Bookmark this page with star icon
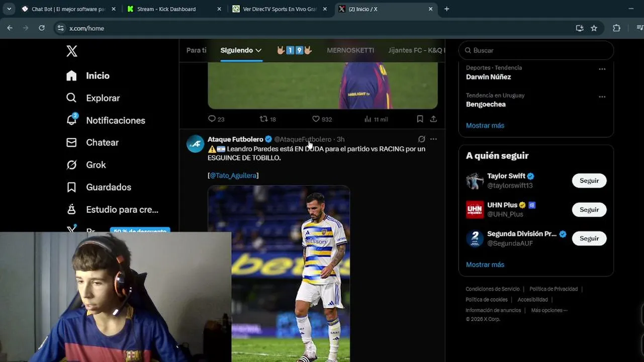 point(594,28)
